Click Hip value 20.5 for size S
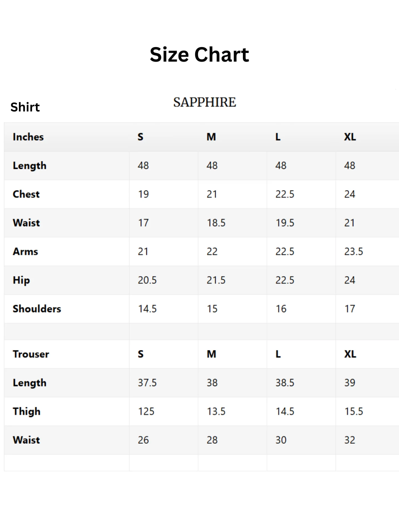 (147, 280)
